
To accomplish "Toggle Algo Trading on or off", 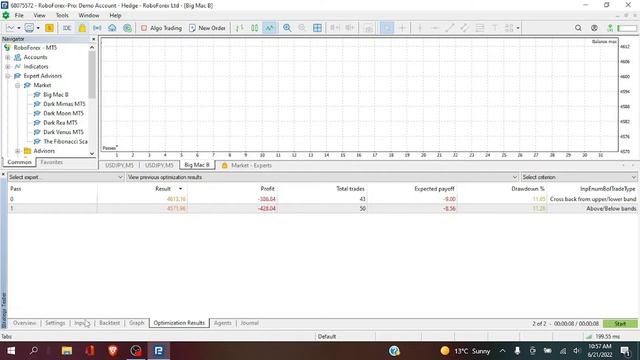I will click(161, 28).
